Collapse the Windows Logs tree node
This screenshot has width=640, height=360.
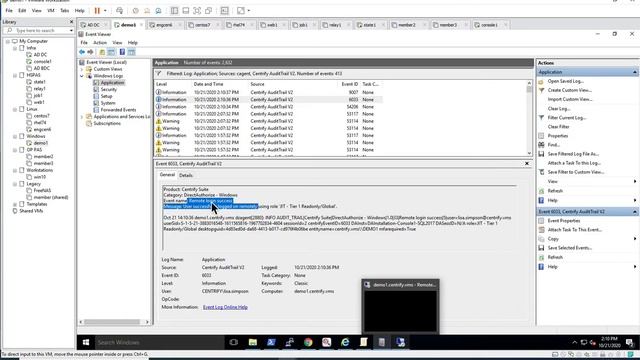tap(82, 76)
